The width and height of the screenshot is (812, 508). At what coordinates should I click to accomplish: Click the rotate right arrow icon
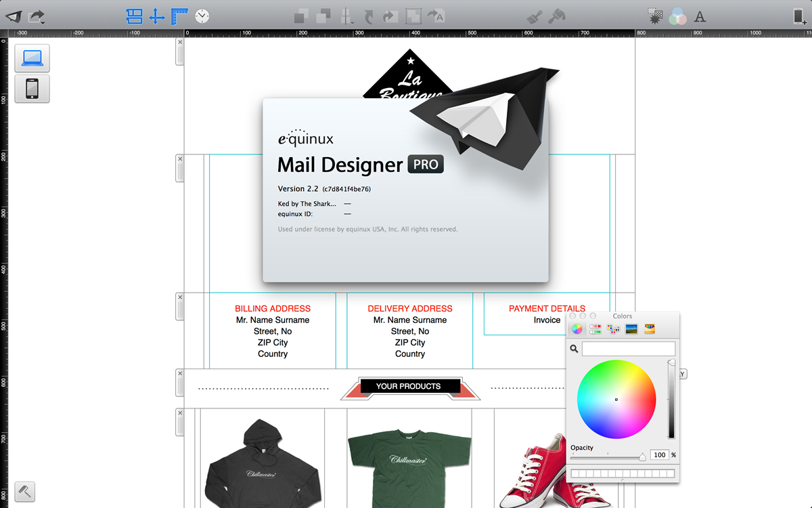390,16
